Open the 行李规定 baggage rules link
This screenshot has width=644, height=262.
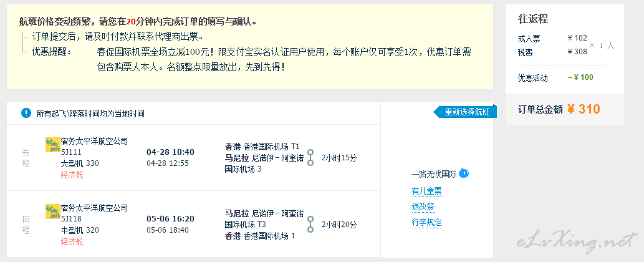click(426, 223)
